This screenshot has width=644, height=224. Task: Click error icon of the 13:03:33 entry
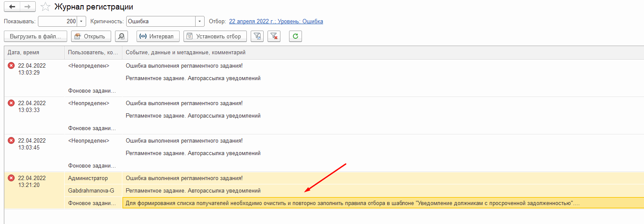tap(11, 103)
